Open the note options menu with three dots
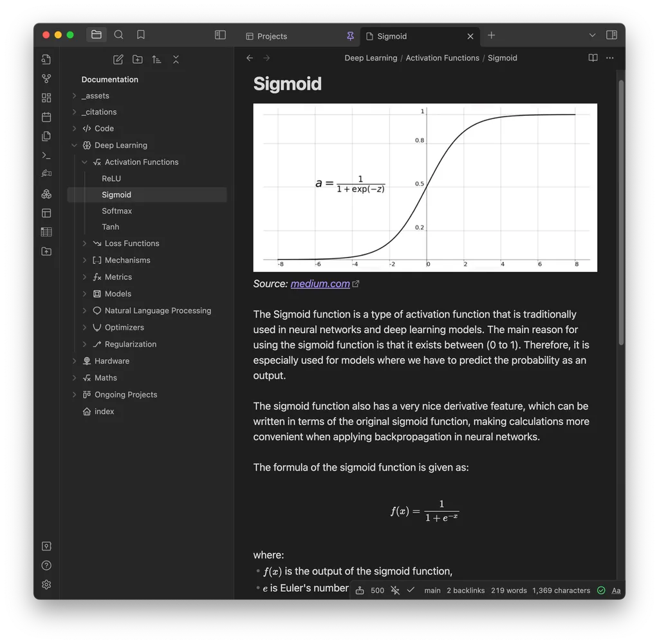The width and height of the screenshot is (659, 644). click(x=609, y=58)
